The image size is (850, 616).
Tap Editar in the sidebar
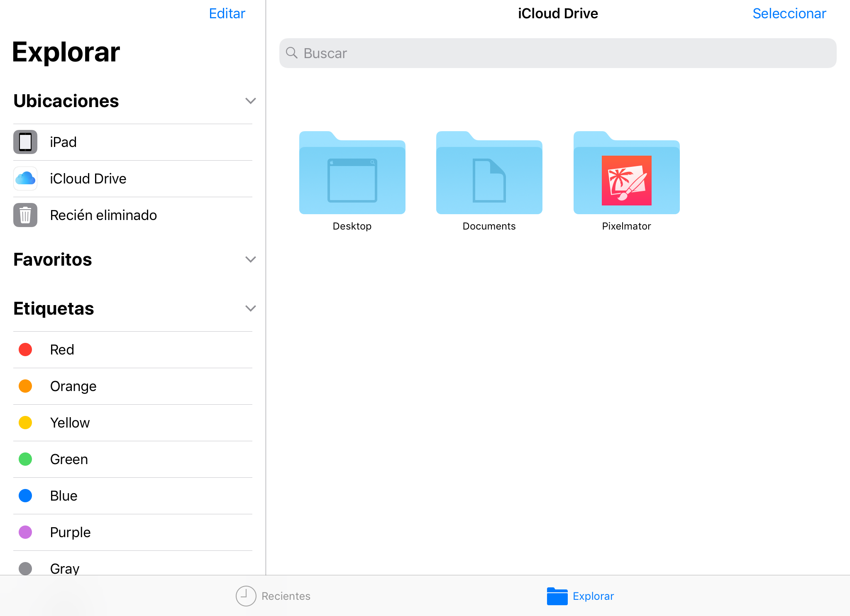click(227, 13)
